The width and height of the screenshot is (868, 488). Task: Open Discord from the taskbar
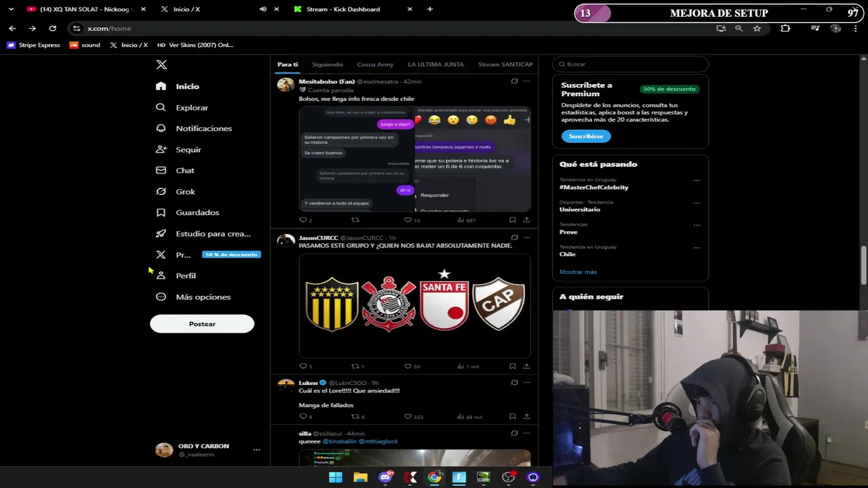point(385,477)
